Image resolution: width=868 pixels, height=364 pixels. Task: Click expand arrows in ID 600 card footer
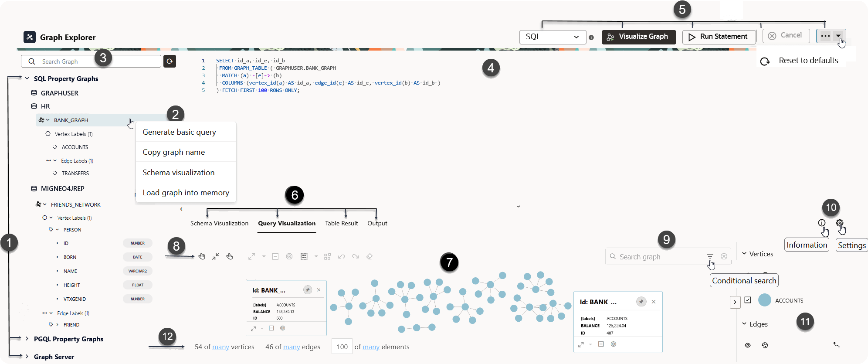click(253, 328)
